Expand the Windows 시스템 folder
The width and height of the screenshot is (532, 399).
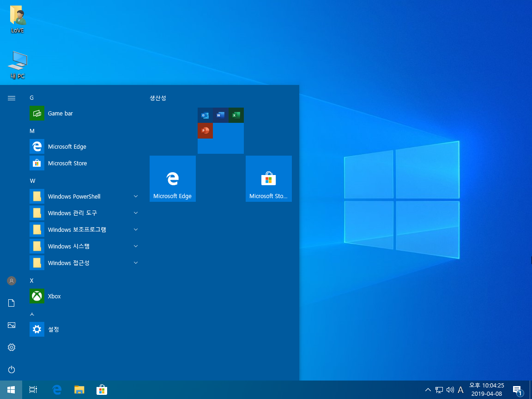(84, 246)
